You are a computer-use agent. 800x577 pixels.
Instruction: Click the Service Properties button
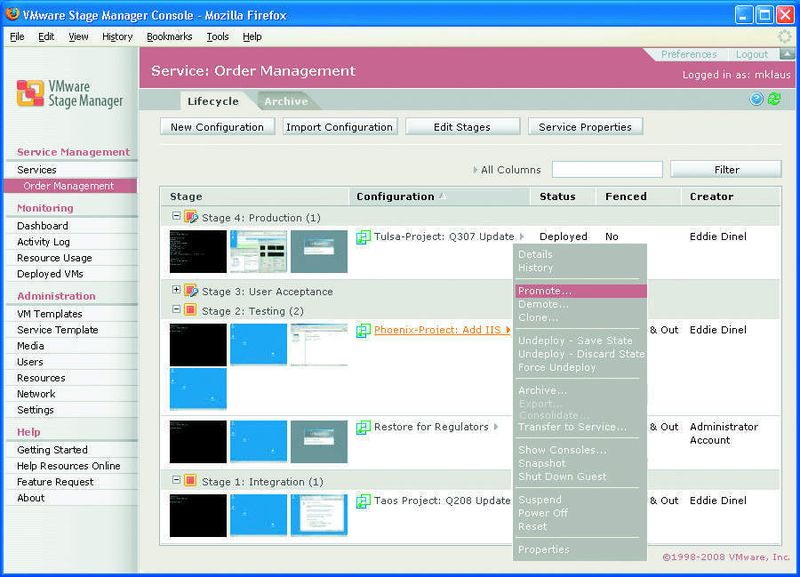tap(585, 127)
